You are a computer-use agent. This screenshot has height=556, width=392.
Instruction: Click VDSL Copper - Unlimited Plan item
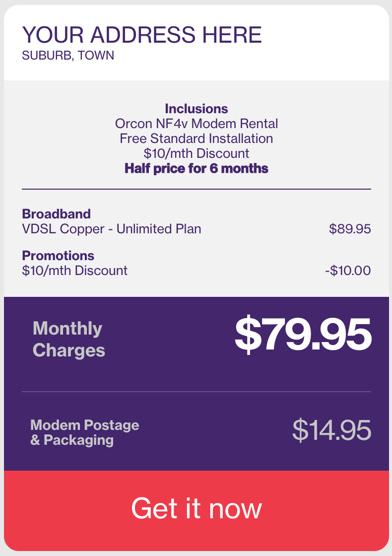point(112,229)
